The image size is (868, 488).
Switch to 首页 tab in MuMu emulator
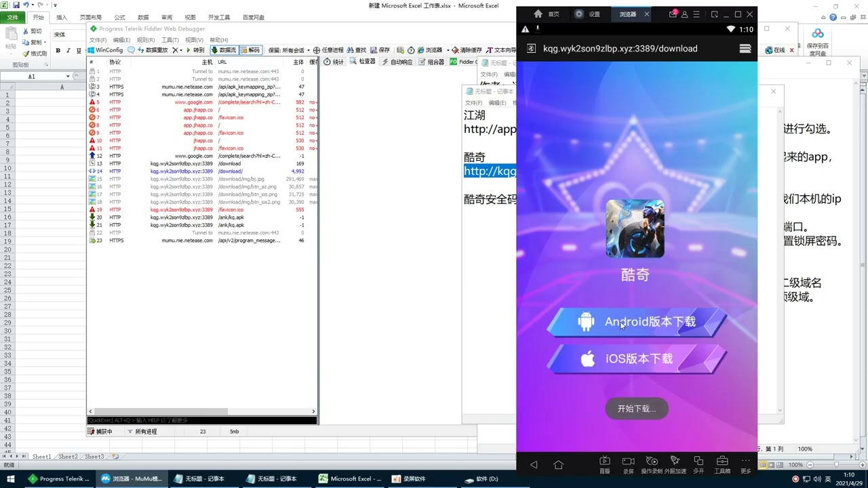(547, 14)
